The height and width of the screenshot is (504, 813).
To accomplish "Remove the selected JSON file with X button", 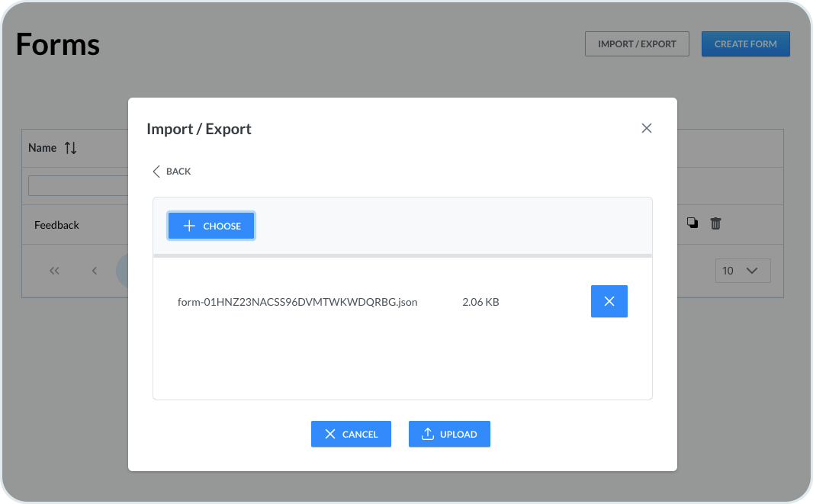I will 609,301.
